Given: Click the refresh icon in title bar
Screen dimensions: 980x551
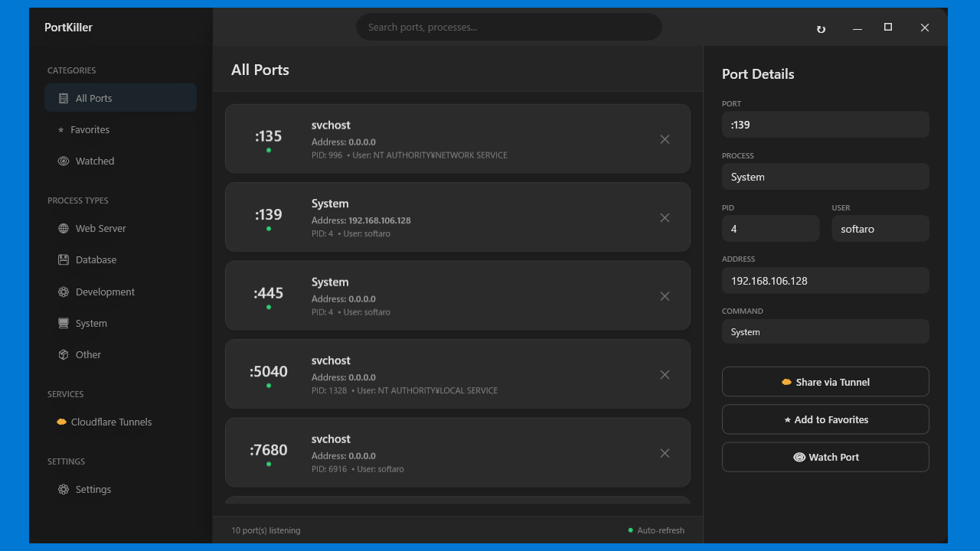Looking at the screenshot, I should coord(821,28).
